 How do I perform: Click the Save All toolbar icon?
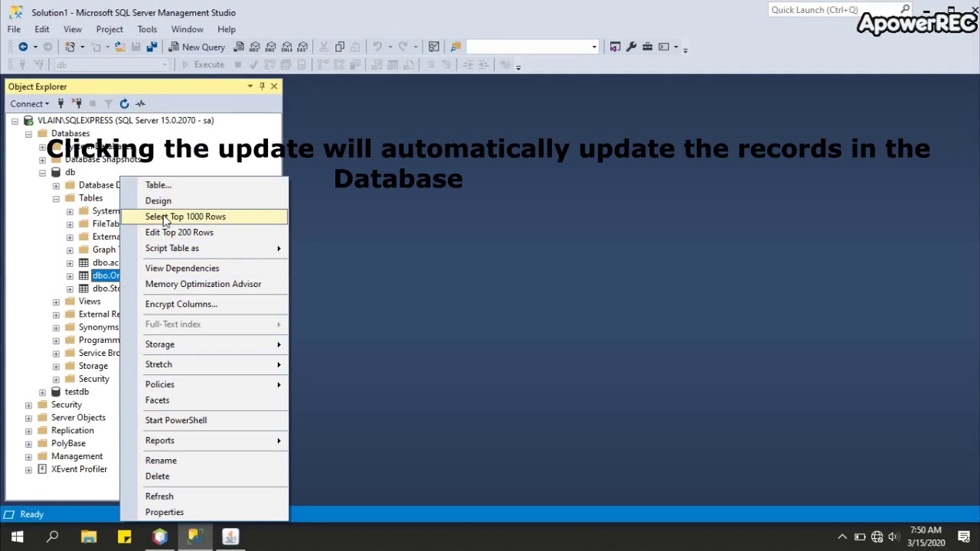(152, 47)
